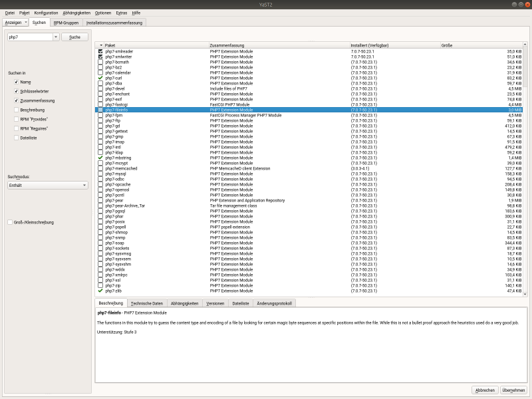Viewport: 532px width, 399px height.
Task: Click the status icon beside php7-openssl
Action: point(100,190)
